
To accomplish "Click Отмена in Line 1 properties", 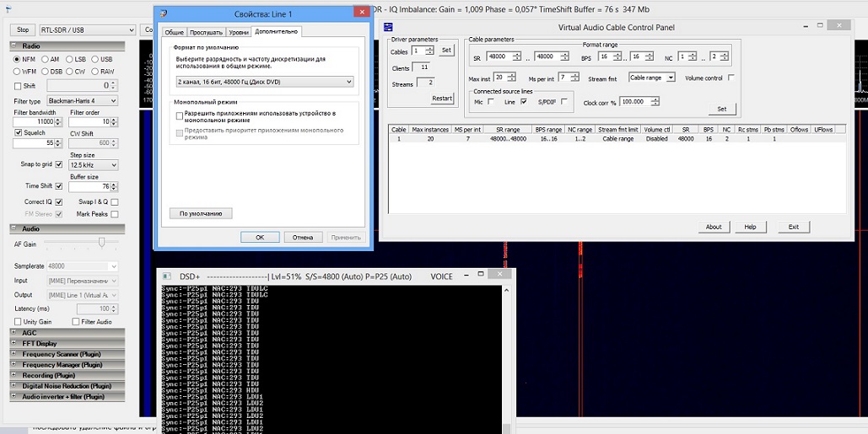I will point(303,237).
